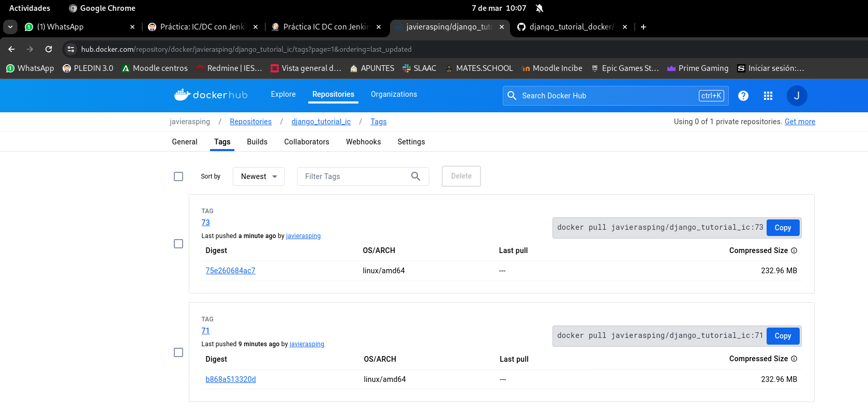
Task: Click the Repositories breadcrumb link
Action: click(x=251, y=122)
